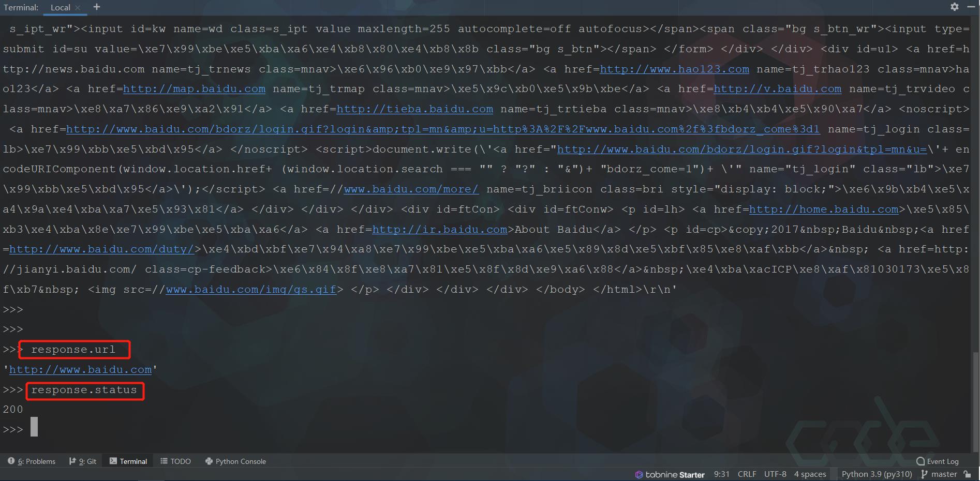Switch the Python 3.9 (py310) interpreter
This screenshot has height=481, width=980.
click(x=877, y=474)
